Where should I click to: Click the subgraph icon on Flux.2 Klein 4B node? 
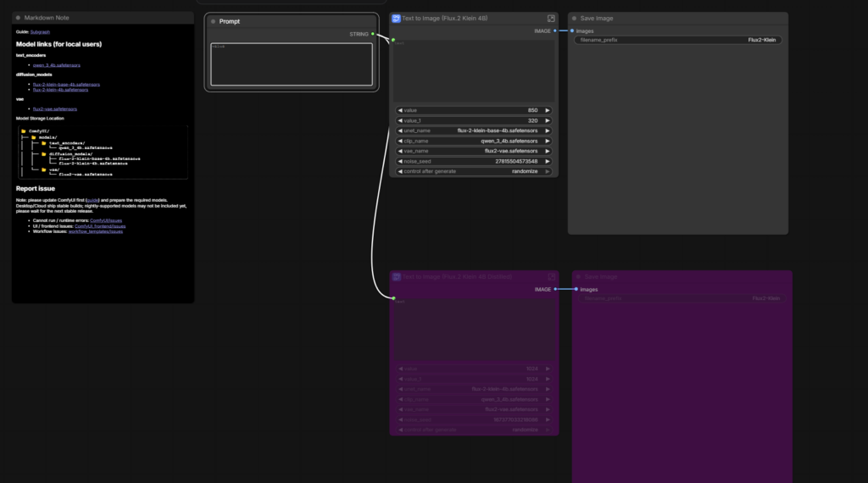tap(396, 18)
